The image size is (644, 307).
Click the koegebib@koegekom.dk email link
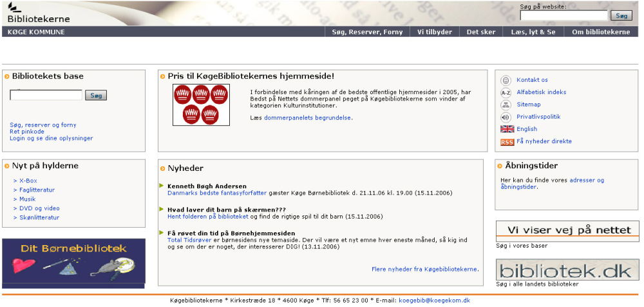(435, 301)
